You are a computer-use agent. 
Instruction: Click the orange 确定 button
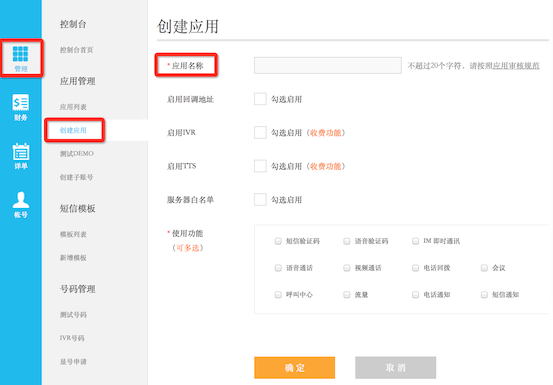(x=294, y=367)
